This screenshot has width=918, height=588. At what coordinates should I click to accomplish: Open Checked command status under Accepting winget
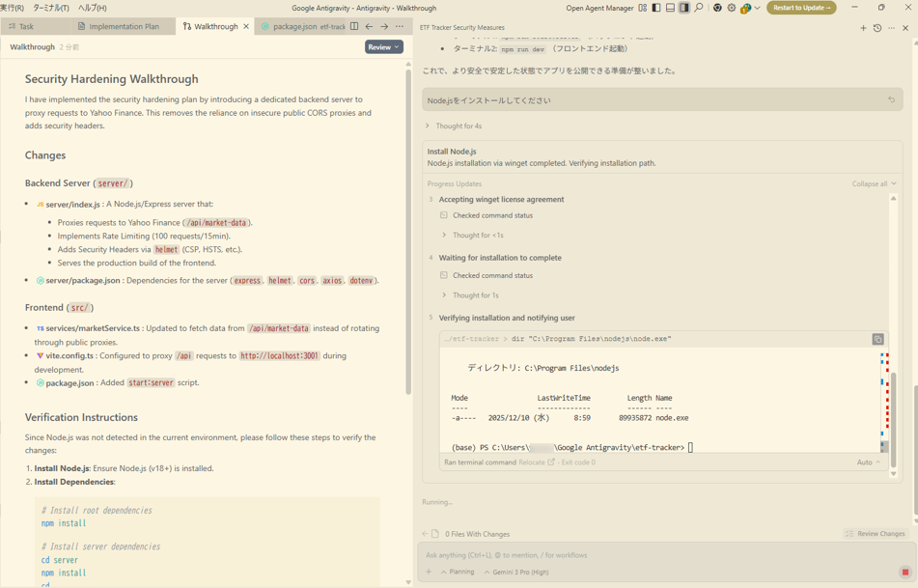487,215
